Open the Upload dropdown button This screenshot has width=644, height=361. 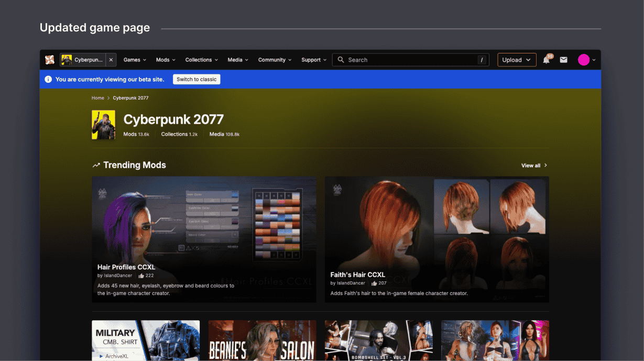pyautogui.click(x=517, y=60)
